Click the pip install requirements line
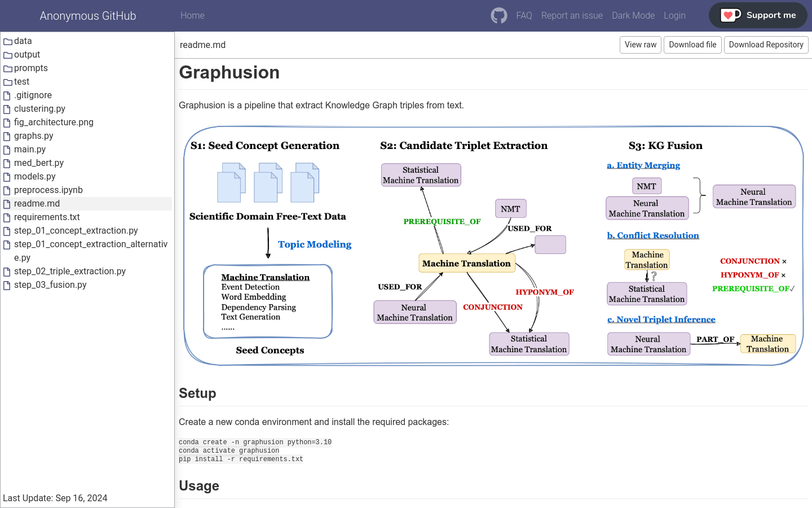This screenshot has height=508, width=812. click(x=241, y=459)
